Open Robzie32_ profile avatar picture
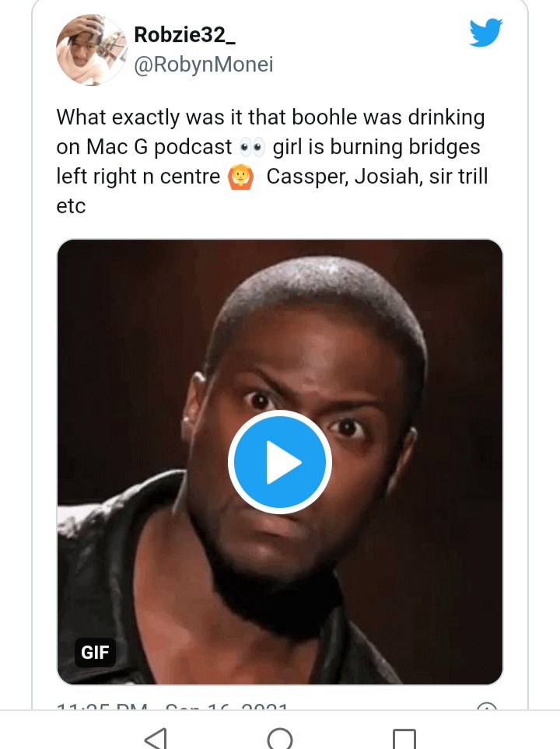The height and width of the screenshot is (749, 560). pos(92,50)
